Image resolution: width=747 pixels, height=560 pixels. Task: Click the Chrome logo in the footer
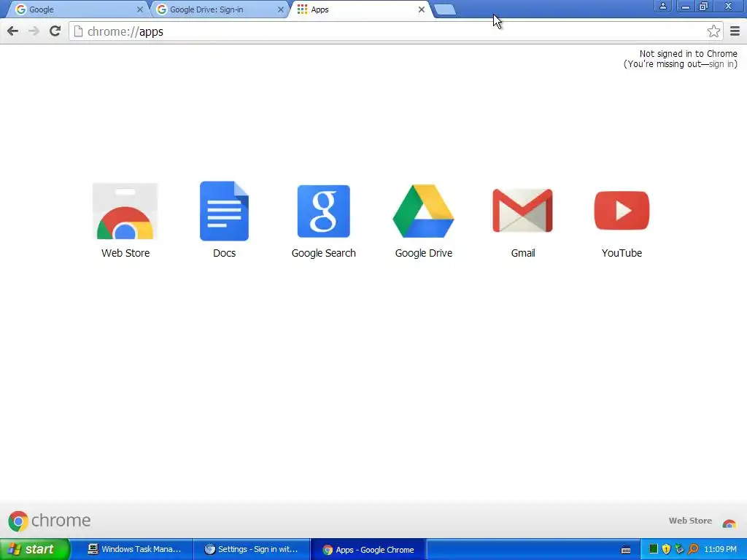point(49,521)
